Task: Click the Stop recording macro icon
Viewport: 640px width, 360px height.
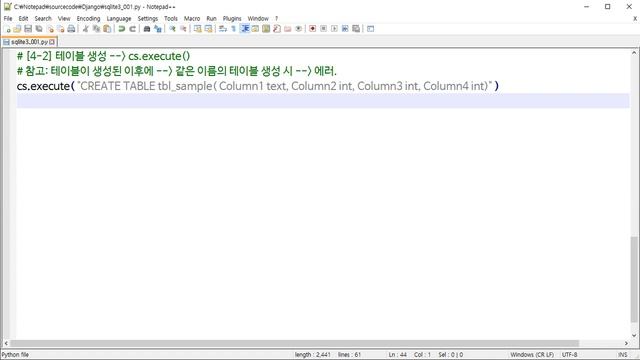Action: 324,29
